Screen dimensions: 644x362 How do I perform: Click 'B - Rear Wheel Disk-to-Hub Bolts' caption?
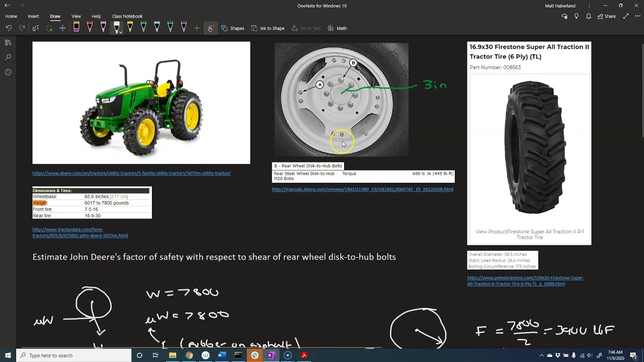pos(308,166)
